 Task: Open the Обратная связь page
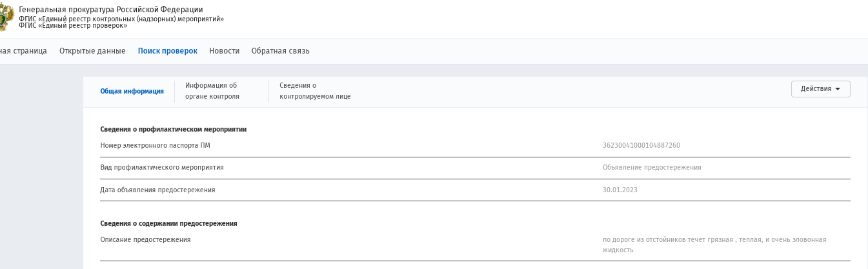281,51
